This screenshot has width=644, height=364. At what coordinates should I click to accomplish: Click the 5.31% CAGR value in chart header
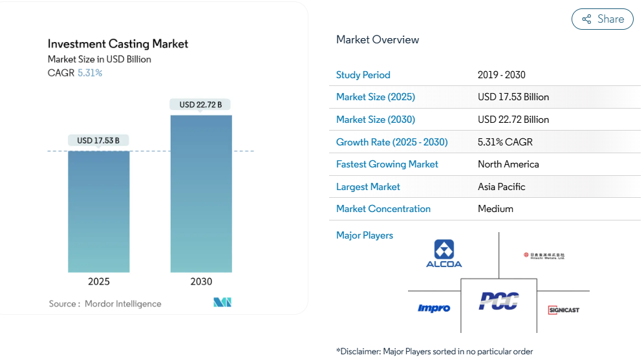pyautogui.click(x=90, y=73)
